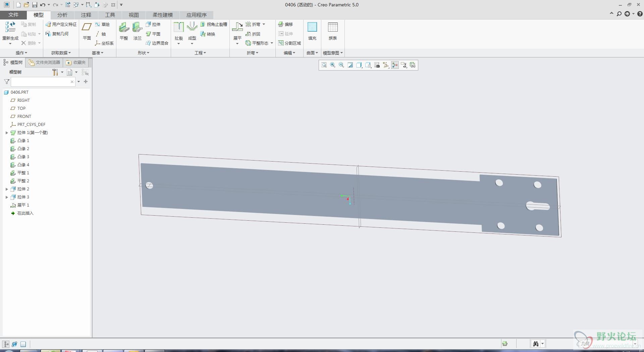This screenshot has width=644, height=352.
Task: Create a 坐标系 coordinate system
Action: (x=104, y=43)
